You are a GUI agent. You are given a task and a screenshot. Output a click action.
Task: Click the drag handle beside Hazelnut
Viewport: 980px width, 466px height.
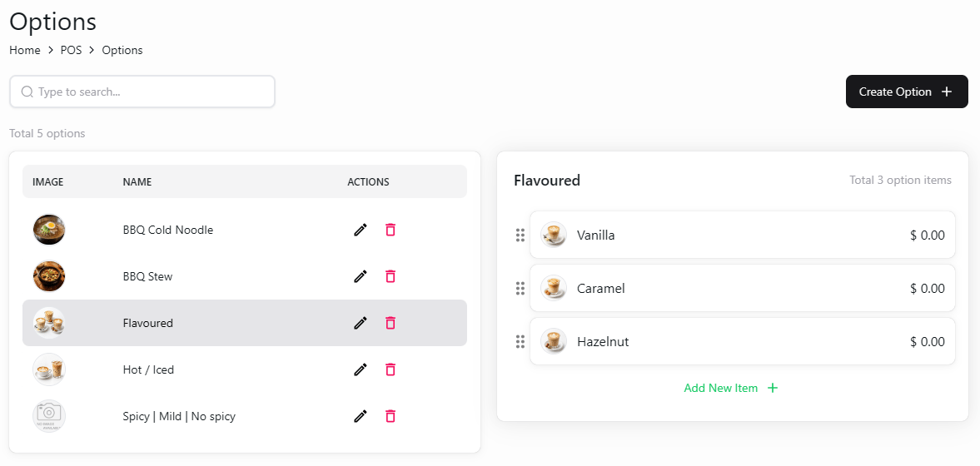click(520, 342)
